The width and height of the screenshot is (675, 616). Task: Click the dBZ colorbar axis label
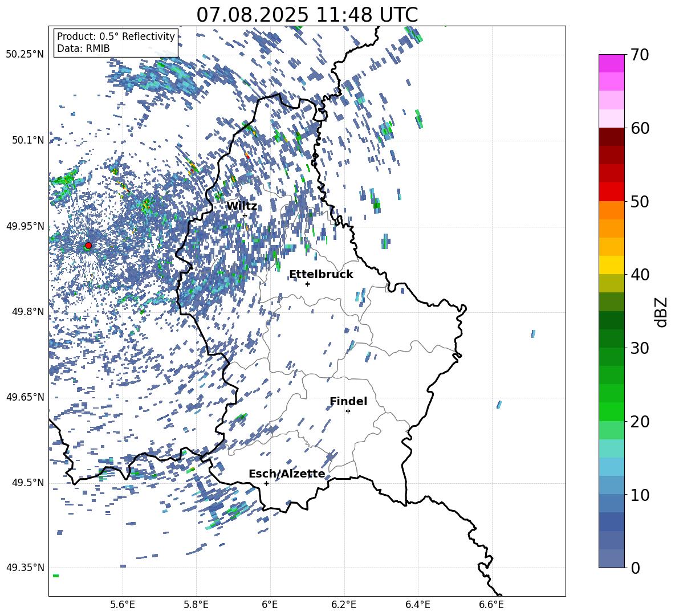(x=662, y=312)
